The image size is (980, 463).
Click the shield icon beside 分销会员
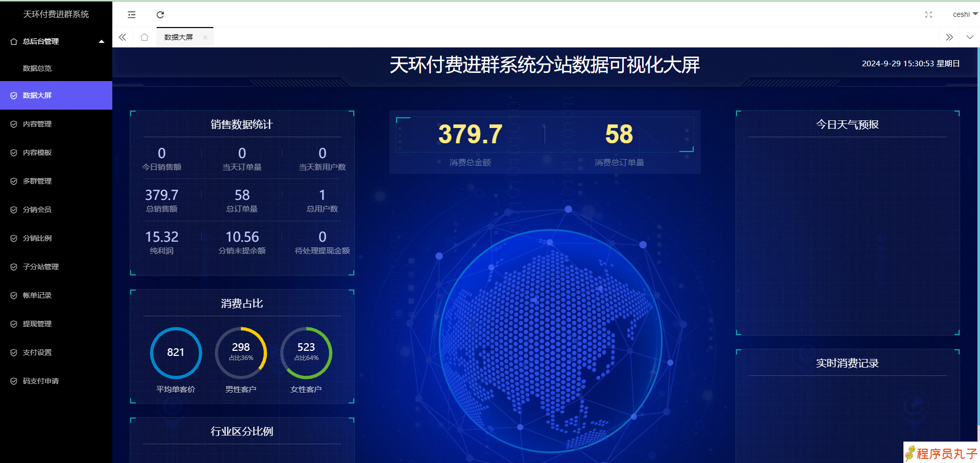click(x=14, y=210)
